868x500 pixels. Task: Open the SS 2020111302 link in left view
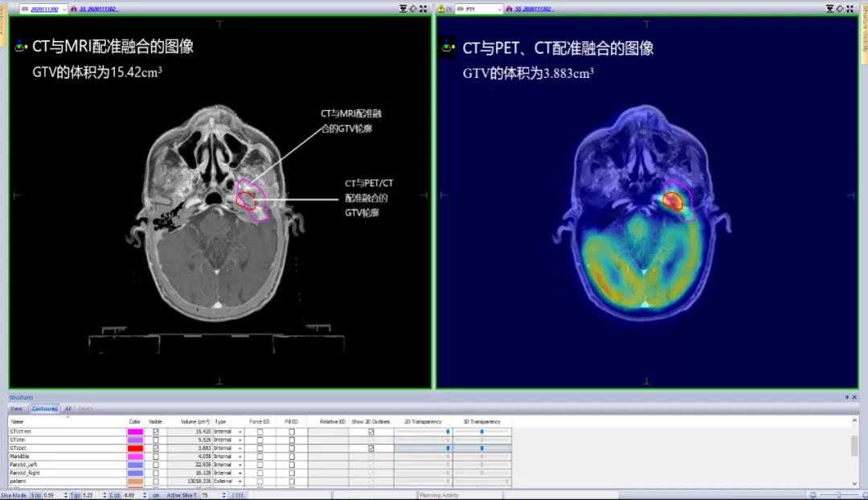pyautogui.click(x=98, y=9)
